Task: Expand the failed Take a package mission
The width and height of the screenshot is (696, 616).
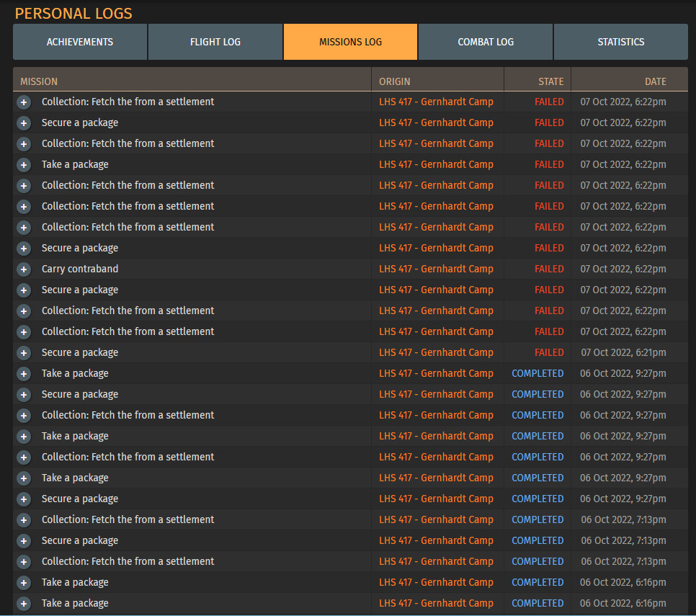Action: [x=24, y=165]
